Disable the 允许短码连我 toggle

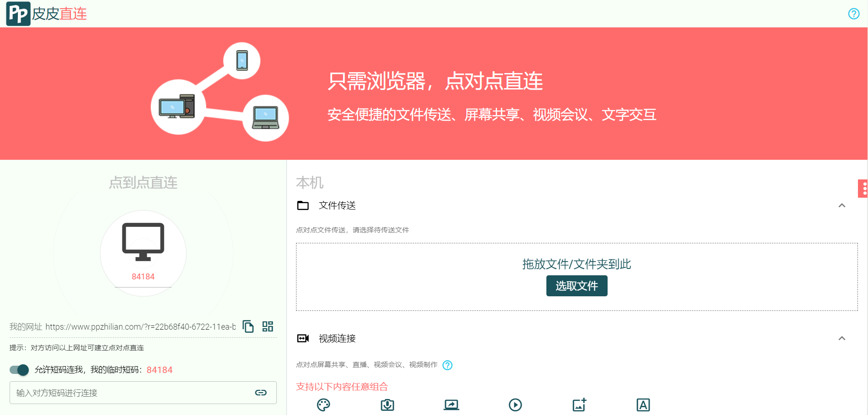[18, 370]
